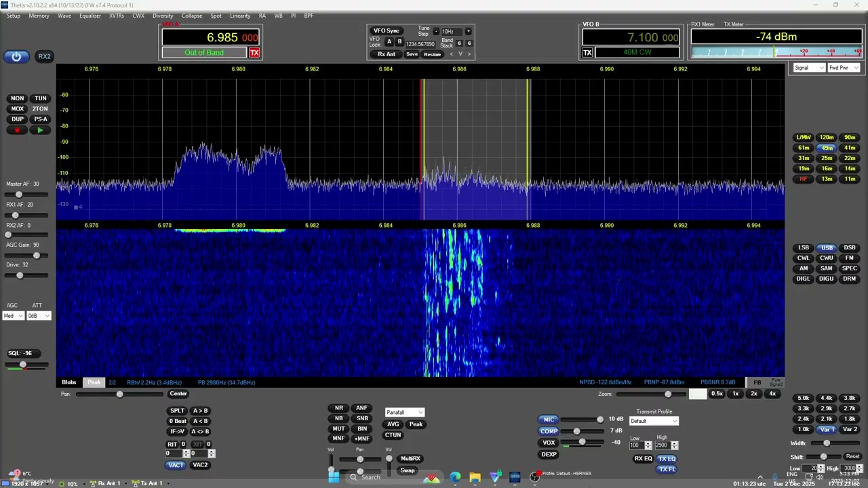Click the filter Shift Reset button
Screen dimensions: 868x488
(852, 456)
